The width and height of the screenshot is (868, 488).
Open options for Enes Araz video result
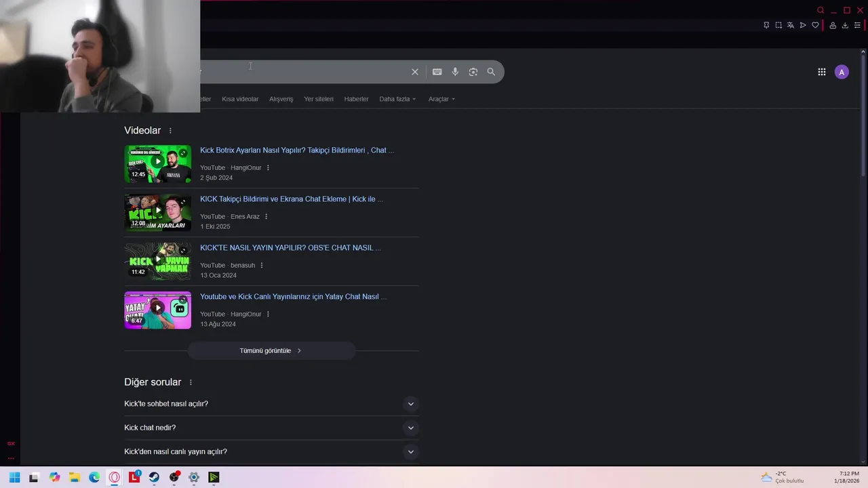266,217
